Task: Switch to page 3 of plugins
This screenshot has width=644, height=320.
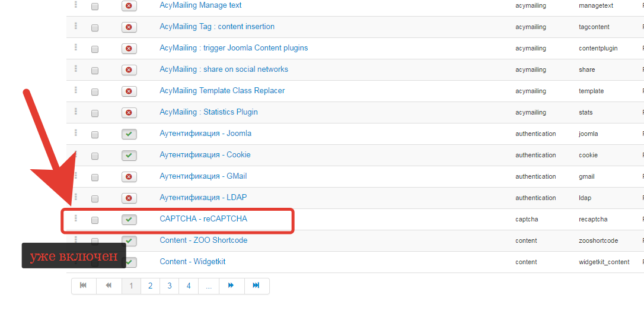Action: 169,286
